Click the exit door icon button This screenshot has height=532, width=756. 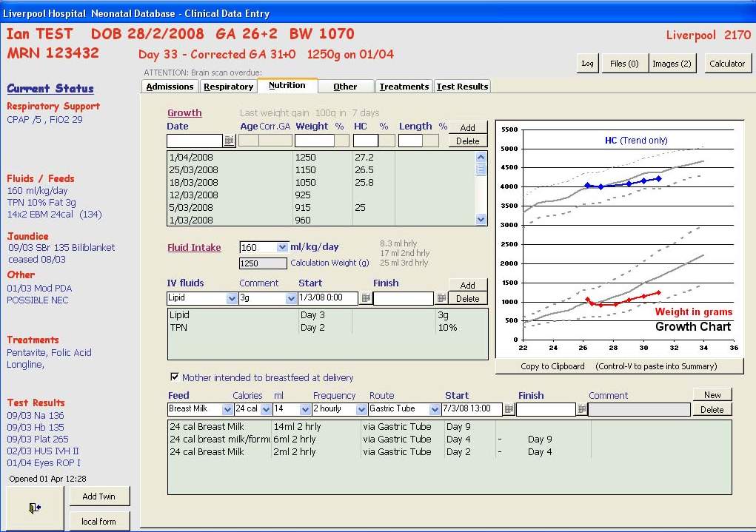tap(34, 508)
